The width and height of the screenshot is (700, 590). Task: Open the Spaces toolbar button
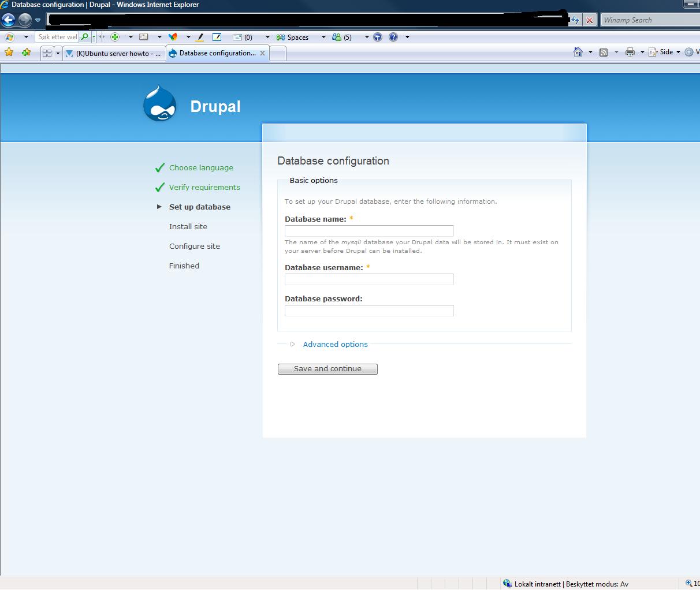pyautogui.click(x=292, y=37)
